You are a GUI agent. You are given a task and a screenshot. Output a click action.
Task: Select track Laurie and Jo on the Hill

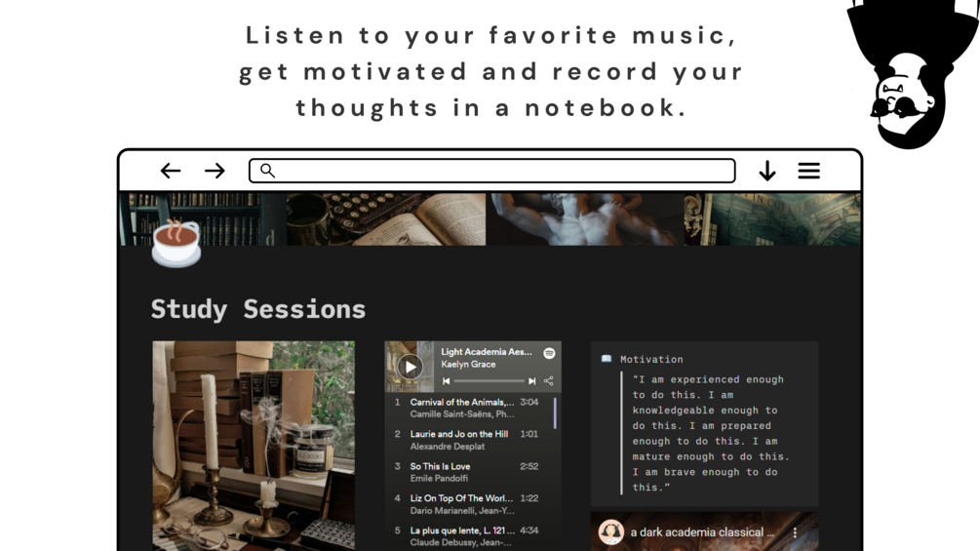(x=469, y=440)
